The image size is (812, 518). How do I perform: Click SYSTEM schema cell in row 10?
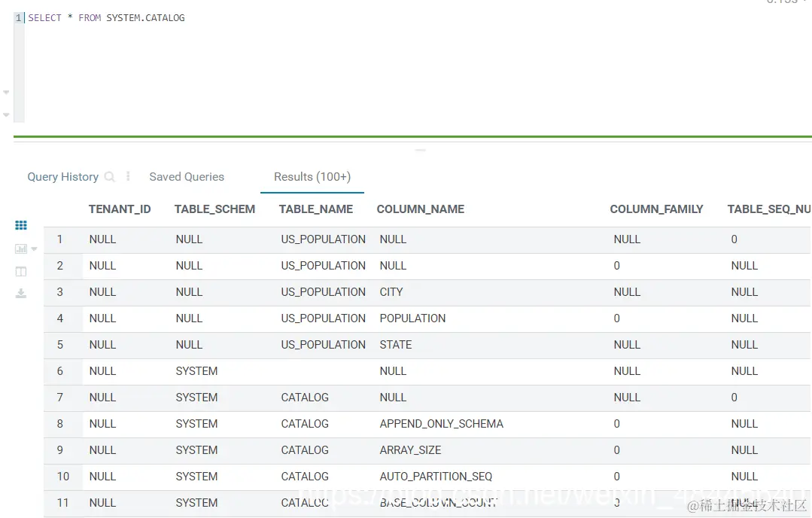tap(196, 477)
